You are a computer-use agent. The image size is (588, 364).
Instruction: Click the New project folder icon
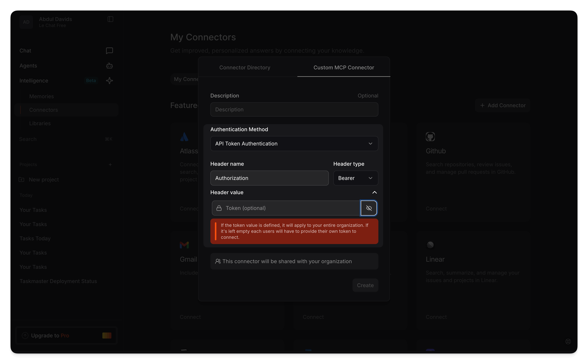tap(21, 180)
